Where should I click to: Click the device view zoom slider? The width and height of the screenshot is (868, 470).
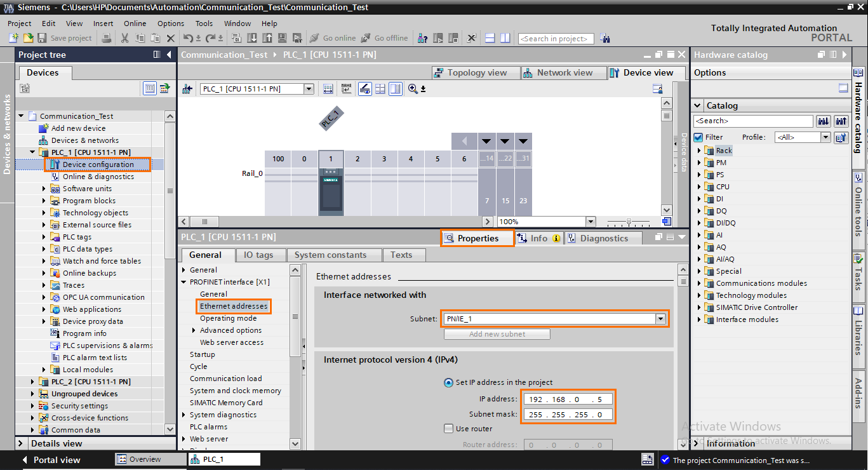click(629, 222)
